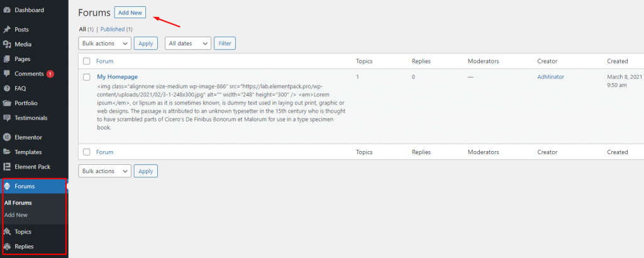644x258 pixels.
Task: Select All Forums submenu item
Action: click(18, 203)
